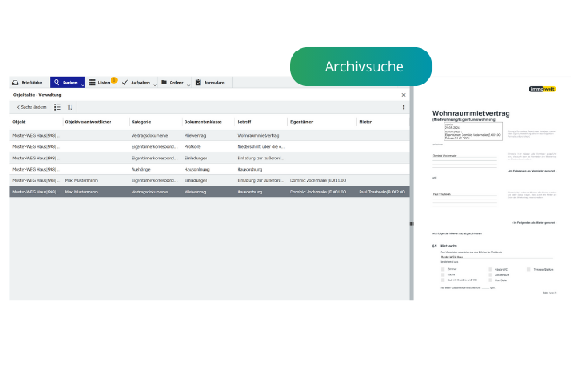
Task: Open the three-dot options menu
Action: (403, 107)
